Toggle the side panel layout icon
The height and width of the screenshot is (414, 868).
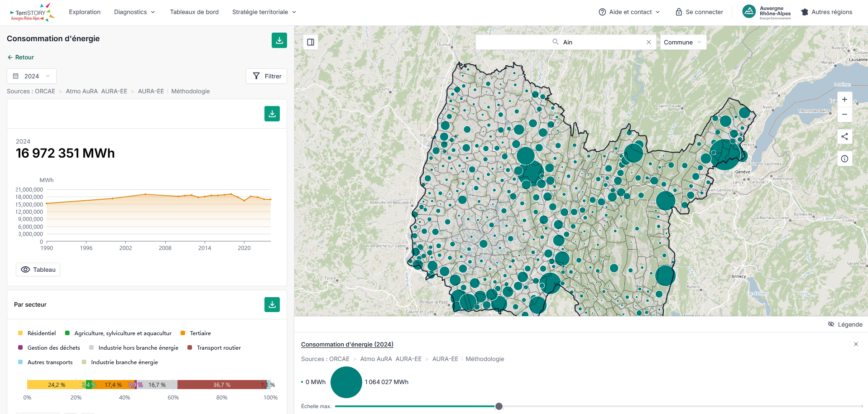pyautogui.click(x=311, y=42)
